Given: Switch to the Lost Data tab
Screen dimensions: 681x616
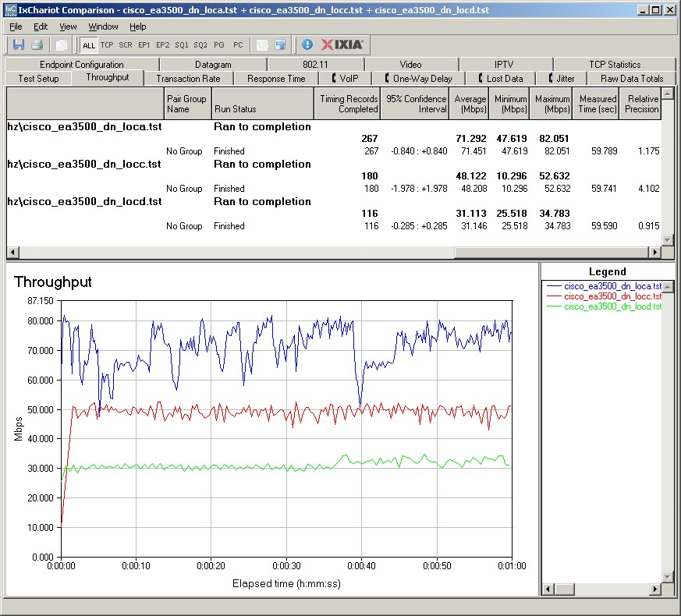Looking at the screenshot, I should pyautogui.click(x=500, y=79).
